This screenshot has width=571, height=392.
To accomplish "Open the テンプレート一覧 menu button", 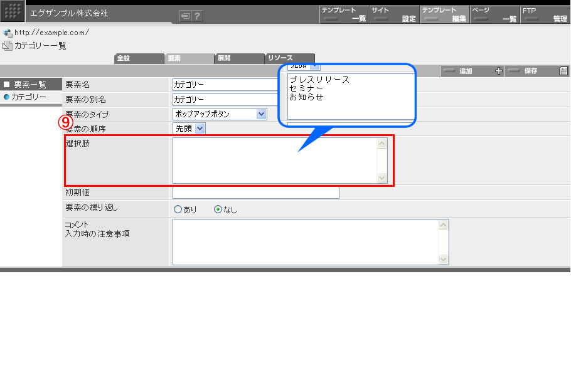I will click(344, 14).
